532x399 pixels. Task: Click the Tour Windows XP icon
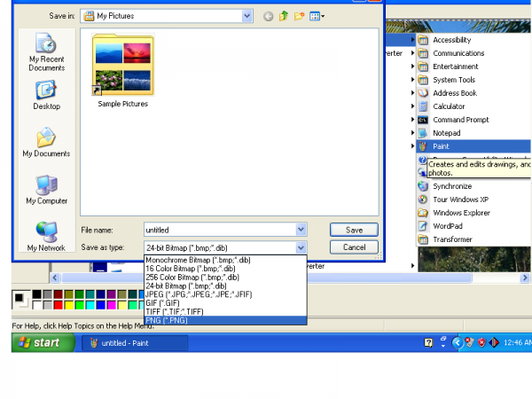tap(423, 199)
